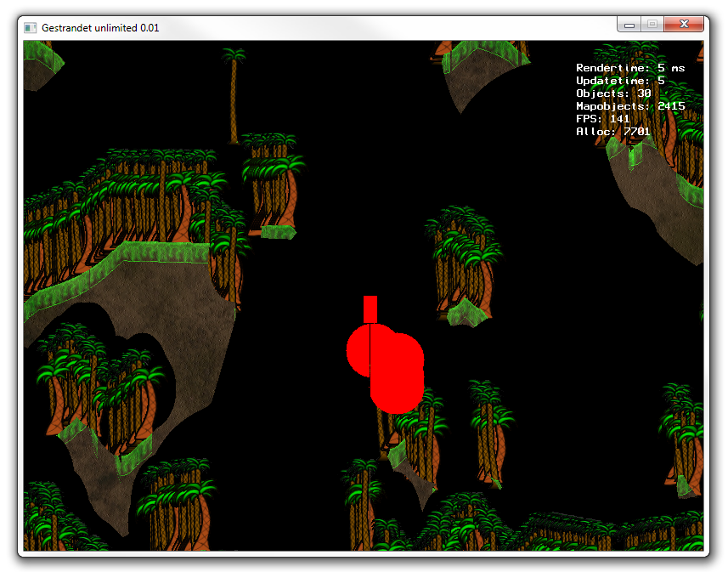Screen dimensions: 728x572
Task: Click the window title 'Gestrandet unlimited 0.01'
Action: (100, 27)
